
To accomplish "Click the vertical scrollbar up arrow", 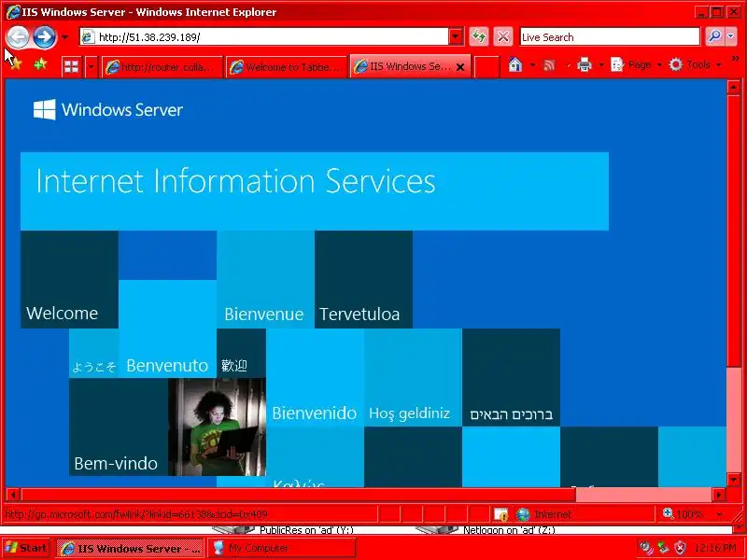I will pos(733,87).
